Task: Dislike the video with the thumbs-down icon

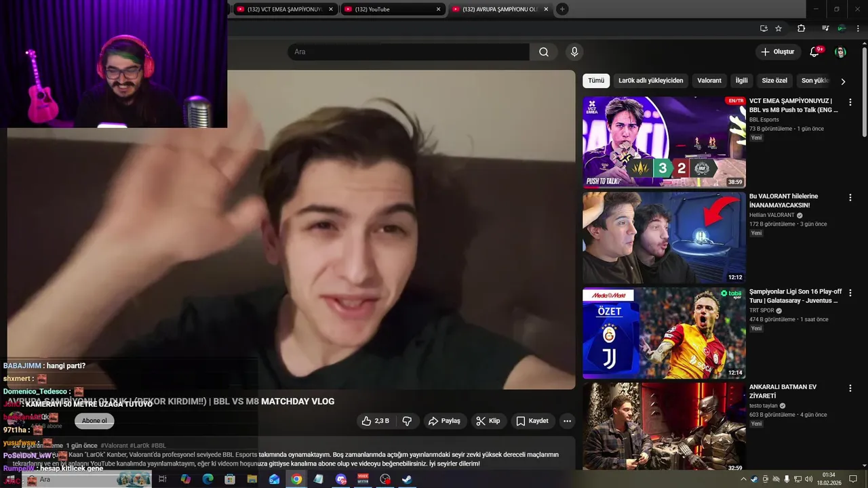Action: [407, 421]
